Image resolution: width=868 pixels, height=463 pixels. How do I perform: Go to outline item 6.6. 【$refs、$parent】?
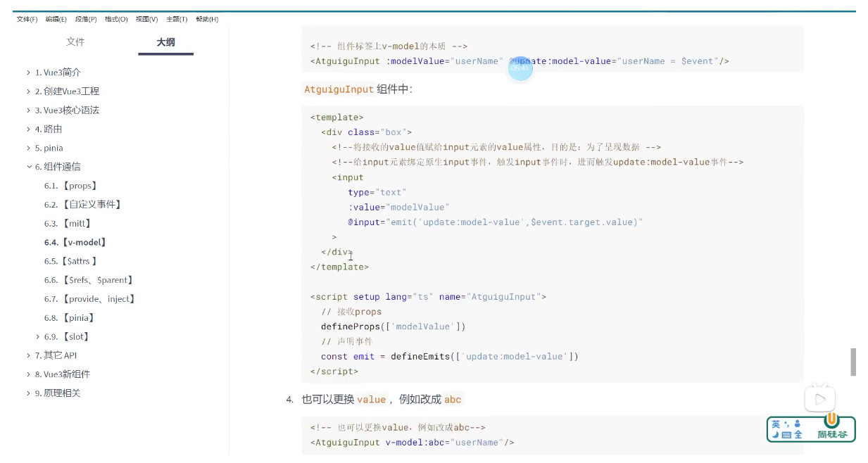pos(89,280)
